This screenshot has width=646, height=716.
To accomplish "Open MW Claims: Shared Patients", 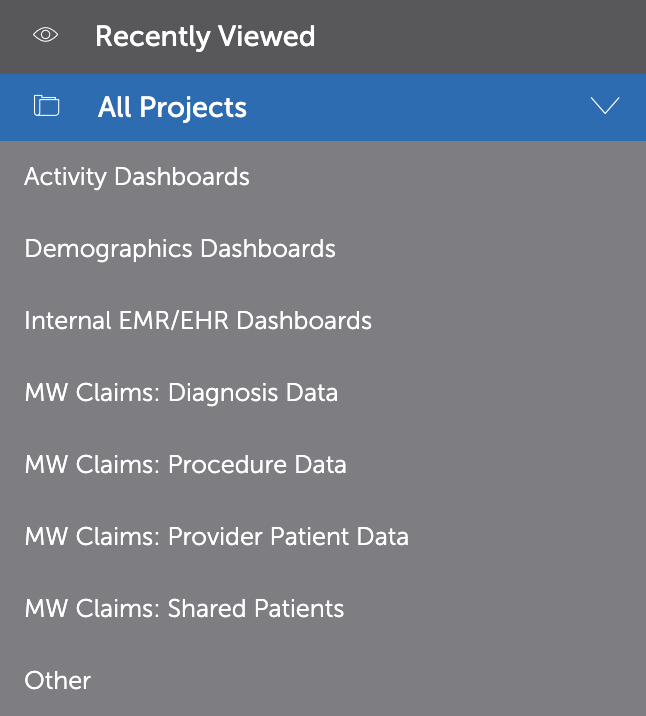I will [x=184, y=609].
